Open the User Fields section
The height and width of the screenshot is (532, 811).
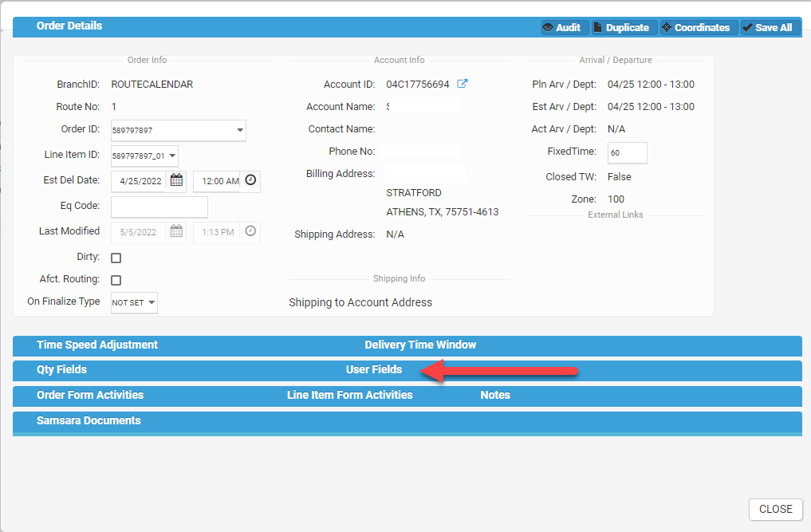(x=374, y=369)
